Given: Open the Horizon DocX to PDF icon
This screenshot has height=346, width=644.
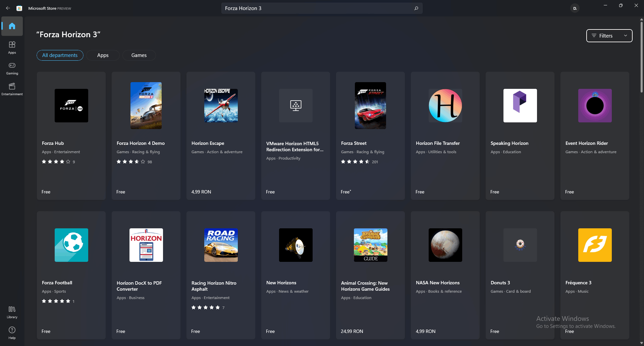Looking at the screenshot, I should (146, 245).
